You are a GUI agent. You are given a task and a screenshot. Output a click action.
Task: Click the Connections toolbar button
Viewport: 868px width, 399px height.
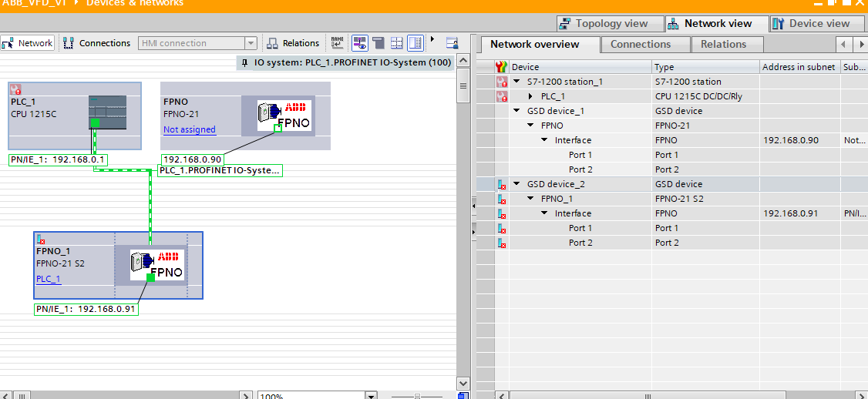pyautogui.click(x=97, y=43)
